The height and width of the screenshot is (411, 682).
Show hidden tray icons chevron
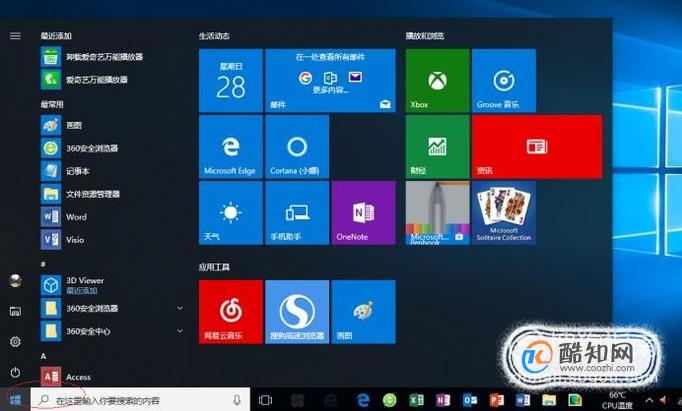[x=649, y=400]
